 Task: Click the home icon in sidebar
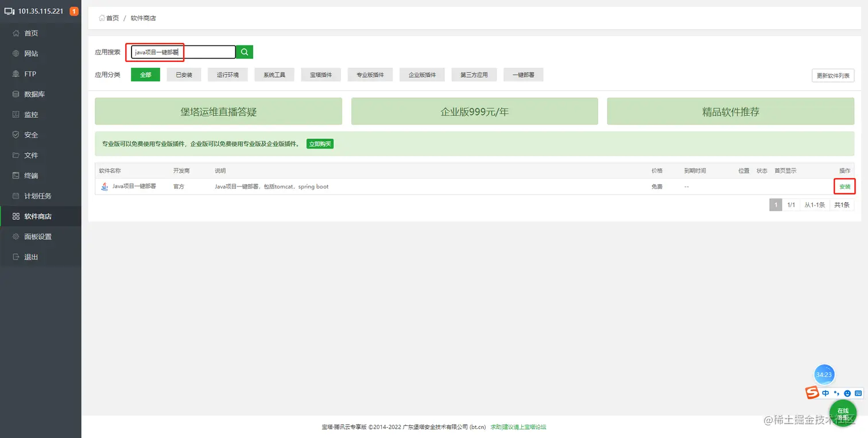tap(16, 33)
